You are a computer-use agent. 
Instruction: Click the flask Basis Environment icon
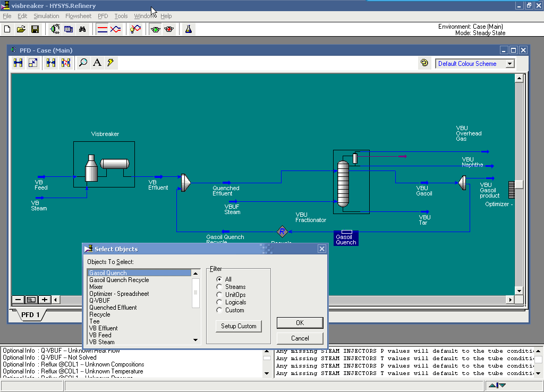click(189, 29)
